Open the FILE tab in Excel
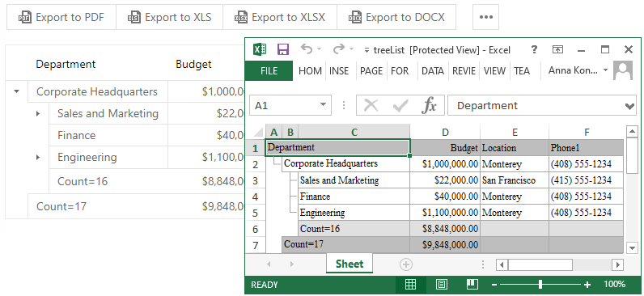 tap(269, 70)
